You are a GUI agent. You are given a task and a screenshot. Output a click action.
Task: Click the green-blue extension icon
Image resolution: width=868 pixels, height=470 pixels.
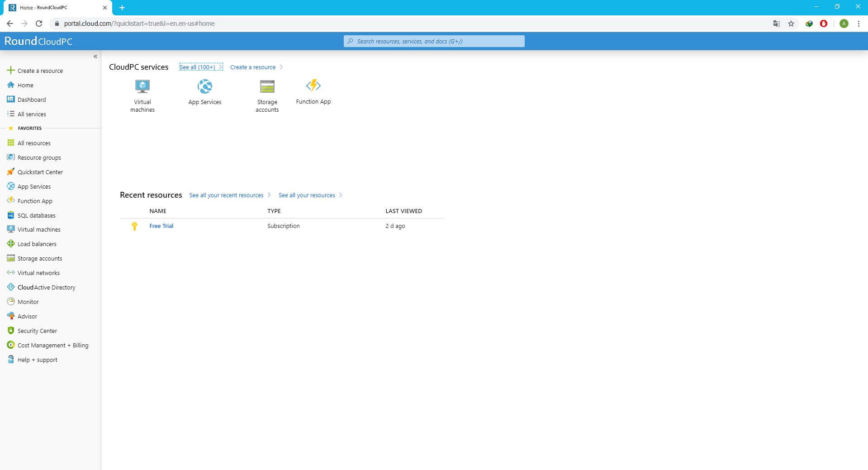click(x=809, y=24)
